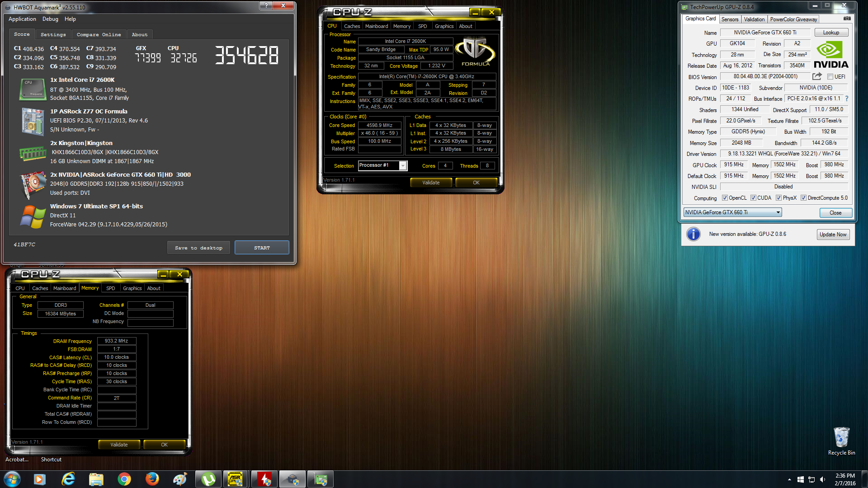Image resolution: width=868 pixels, height=488 pixels.
Task: Click the GPU-Z screenshot camera icon
Action: point(847,19)
